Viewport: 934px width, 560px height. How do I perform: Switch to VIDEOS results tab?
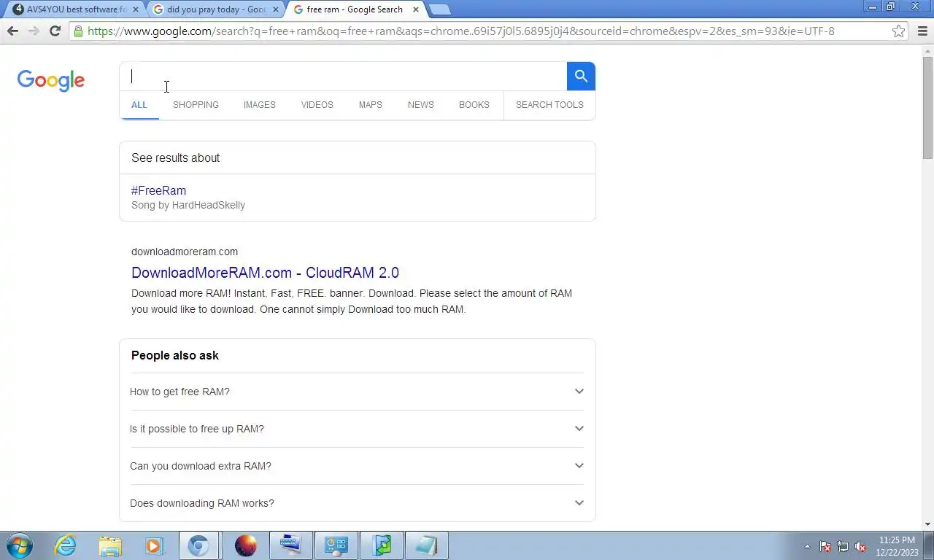pyautogui.click(x=317, y=104)
